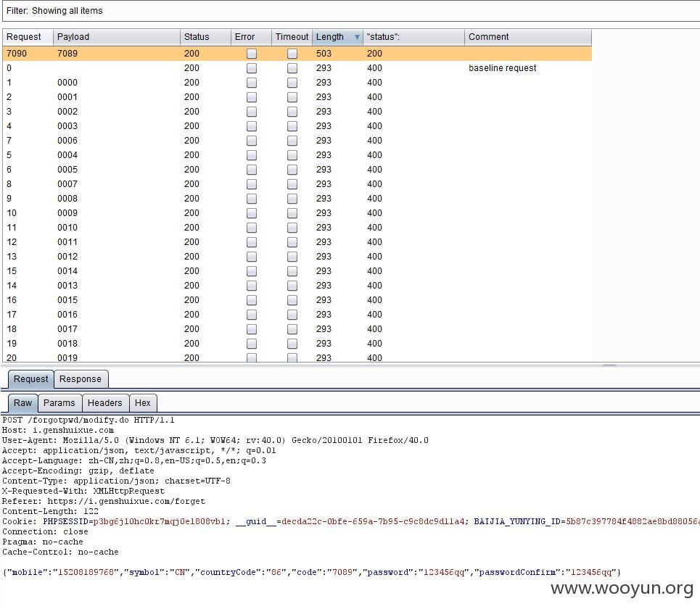Click the POST /forgotpwd/modify.do request line

point(88,420)
